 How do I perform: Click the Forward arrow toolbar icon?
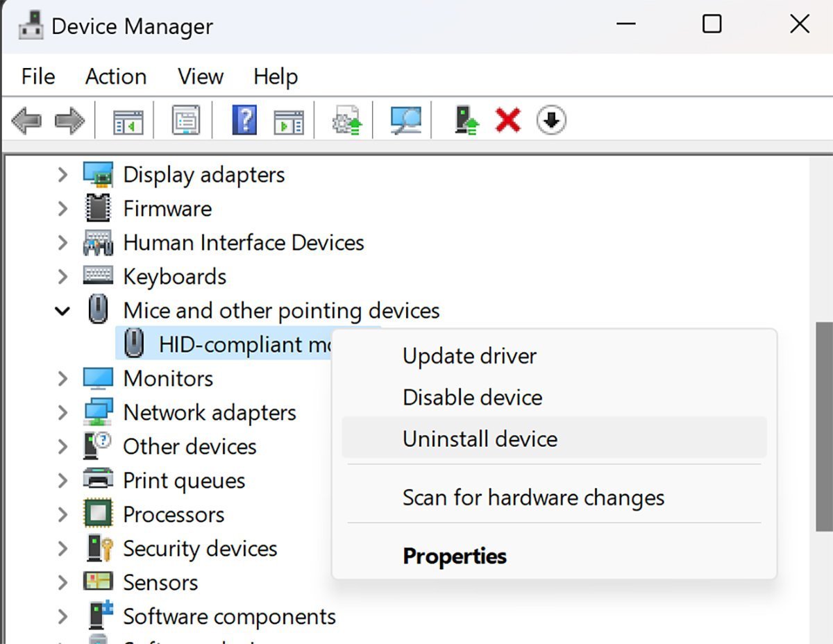click(x=69, y=121)
